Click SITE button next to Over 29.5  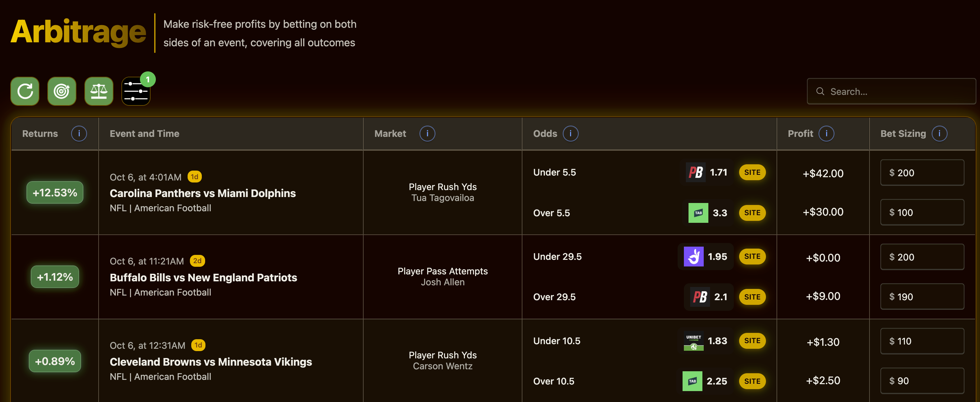[x=752, y=297]
